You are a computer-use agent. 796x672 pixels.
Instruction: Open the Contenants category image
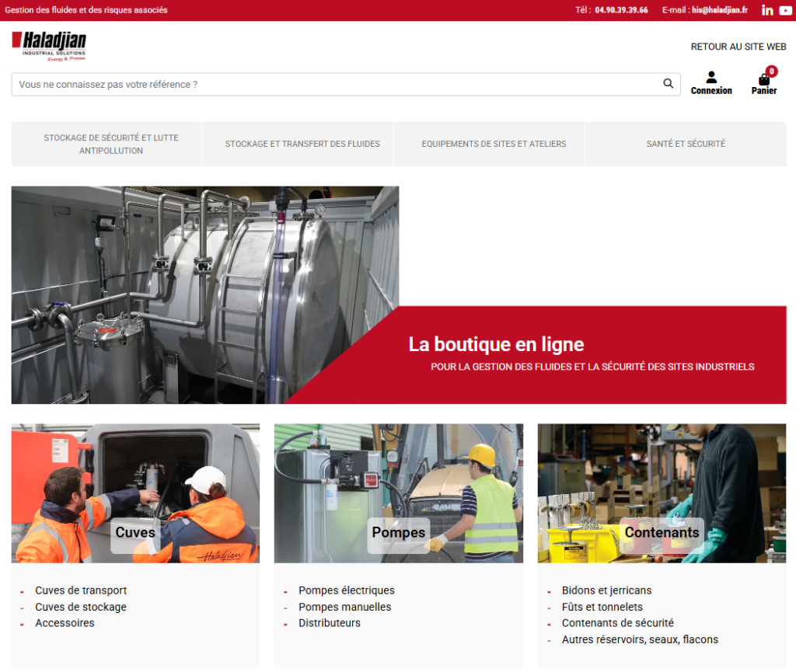click(x=662, y=493)
